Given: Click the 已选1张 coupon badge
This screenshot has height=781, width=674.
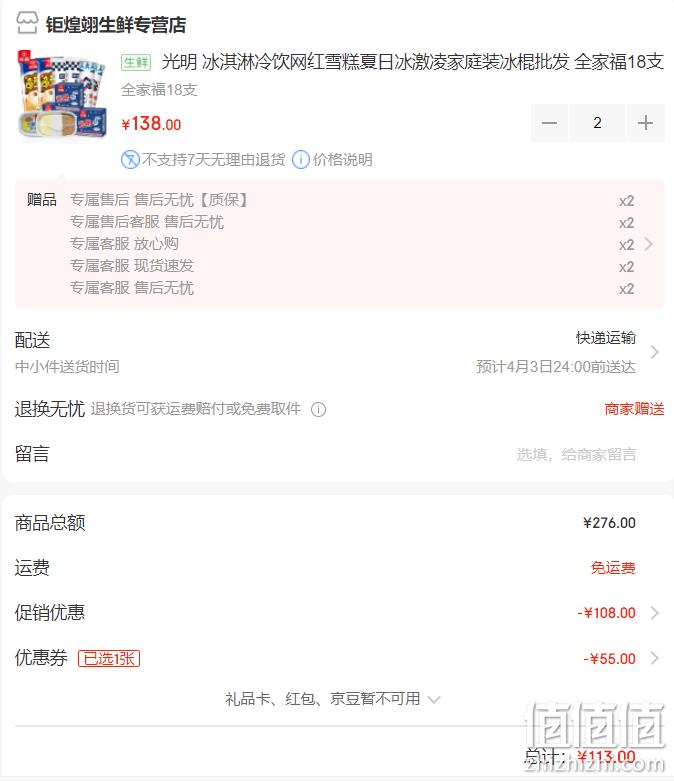Looking at the screenshot, I should pos(109,658).
